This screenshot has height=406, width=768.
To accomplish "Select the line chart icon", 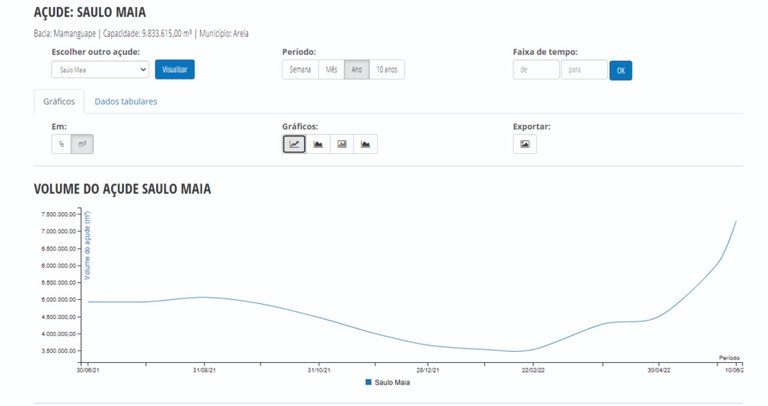I will (294, 144).
